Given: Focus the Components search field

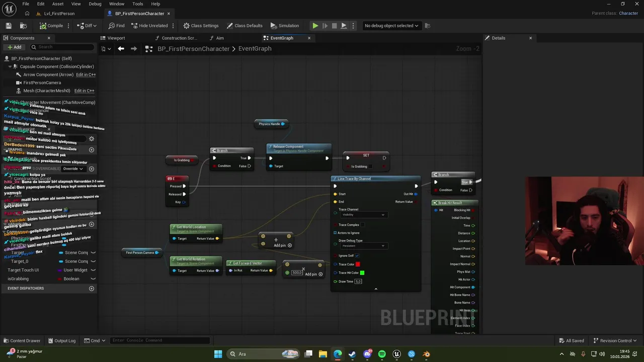Looking at the screenshot, I should point(61,47).
